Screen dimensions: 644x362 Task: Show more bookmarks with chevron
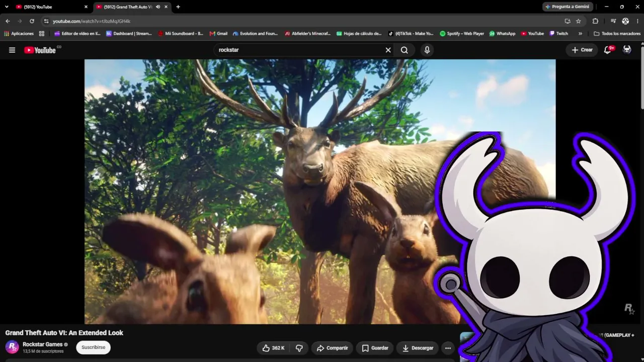(580, 34)
